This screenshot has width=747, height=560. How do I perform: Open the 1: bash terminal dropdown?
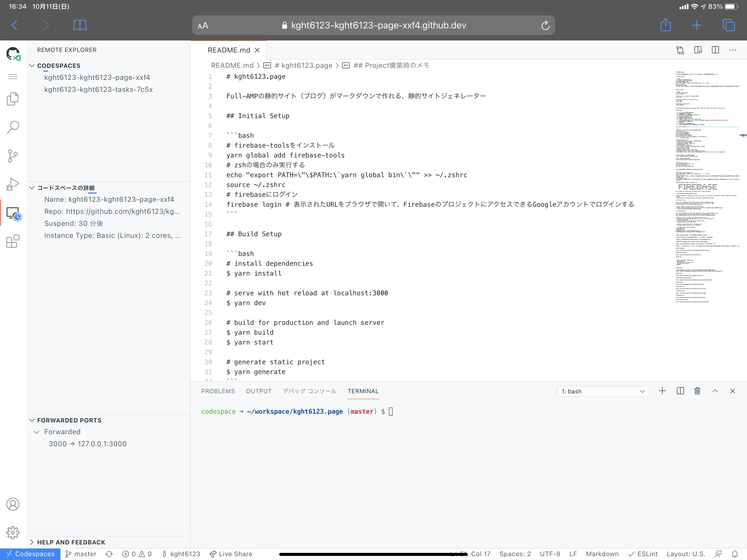[603, 392]
